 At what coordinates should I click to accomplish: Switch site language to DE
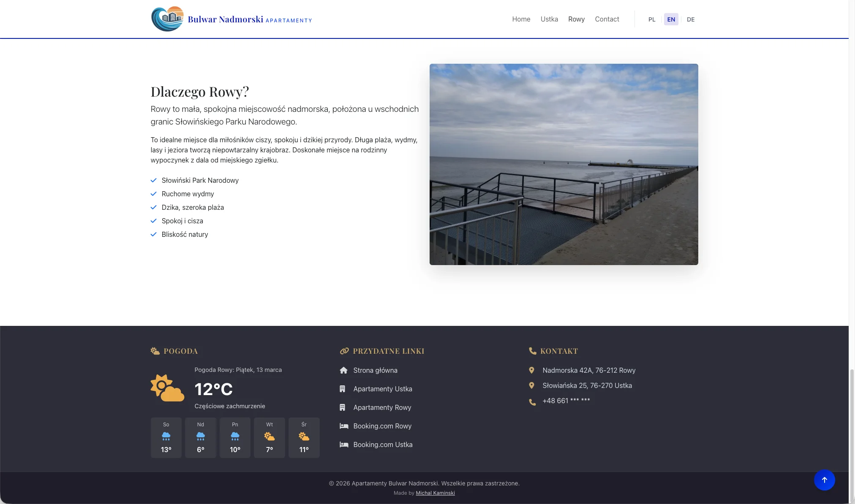(691, 19)
